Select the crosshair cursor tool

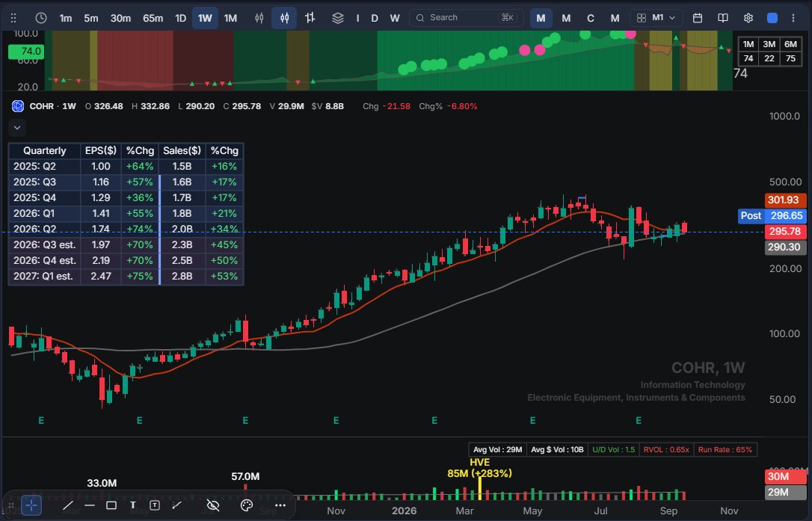coord(31,505)
